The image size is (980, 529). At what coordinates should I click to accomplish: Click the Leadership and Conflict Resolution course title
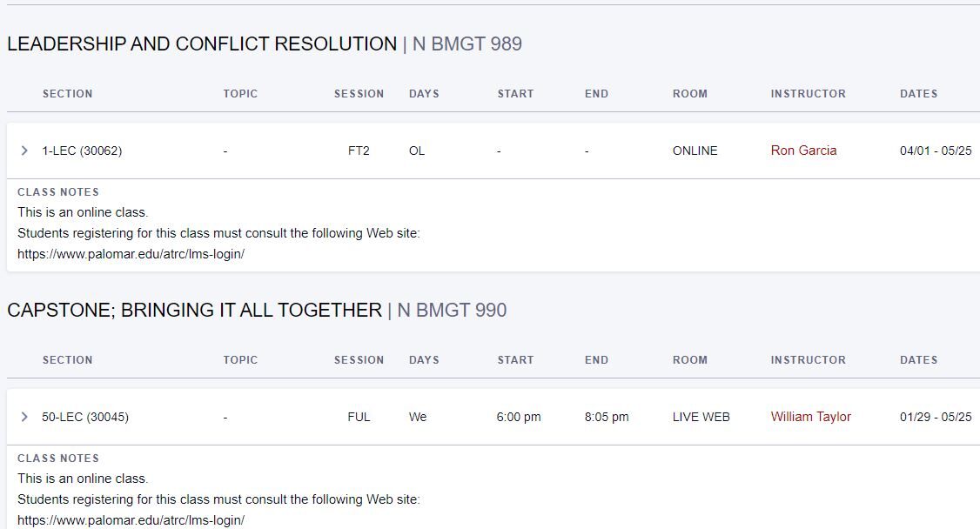click(x=202, y=44)
